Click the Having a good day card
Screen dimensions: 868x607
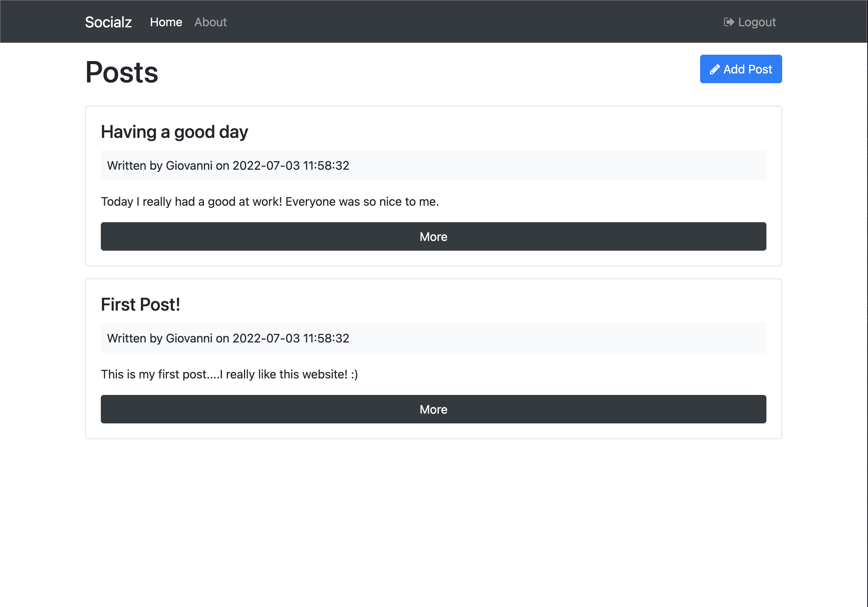(x=529, y=129)
